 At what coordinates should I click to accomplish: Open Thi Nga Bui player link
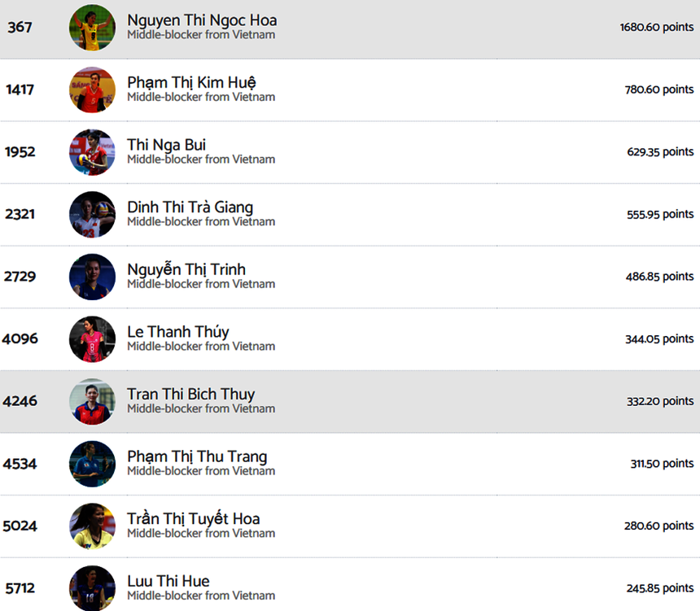coord(166,145)
